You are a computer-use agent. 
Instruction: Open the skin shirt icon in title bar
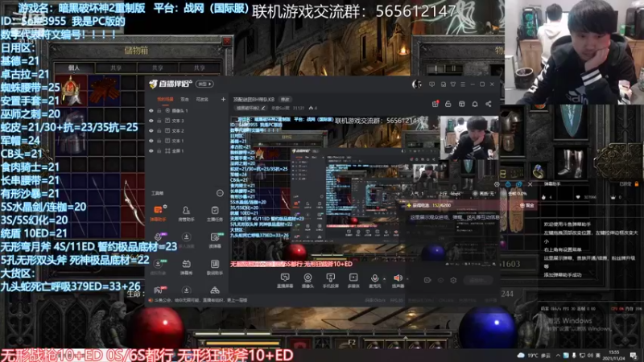pos(453,84)
